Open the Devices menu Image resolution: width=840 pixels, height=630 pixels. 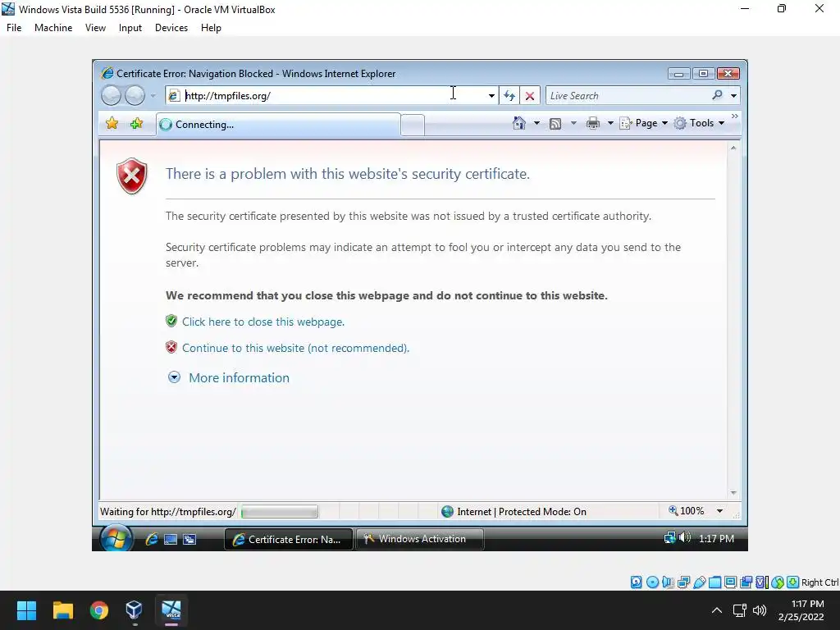coord(171,28)
